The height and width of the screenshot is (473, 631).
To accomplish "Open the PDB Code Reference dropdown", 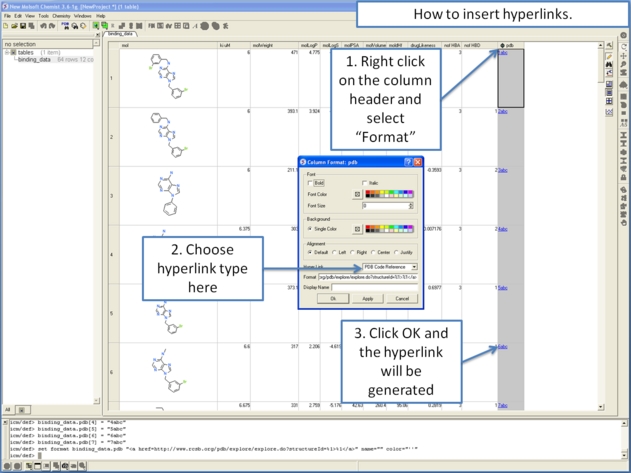I will click(x=414, y=267).
